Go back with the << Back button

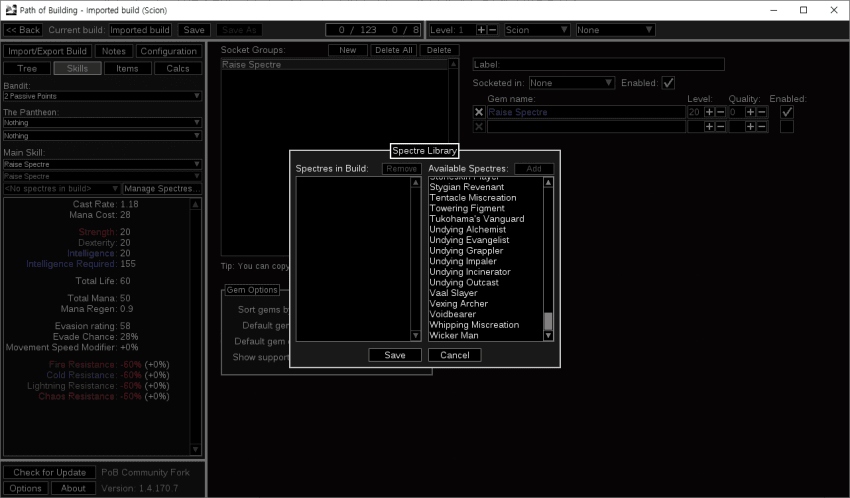tap(23, 30)
